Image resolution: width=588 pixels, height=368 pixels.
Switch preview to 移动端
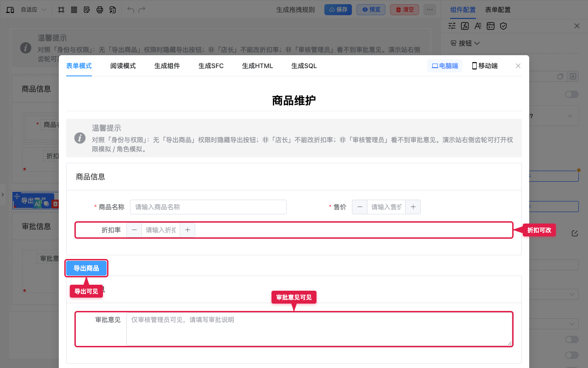(x=485, y=66)
